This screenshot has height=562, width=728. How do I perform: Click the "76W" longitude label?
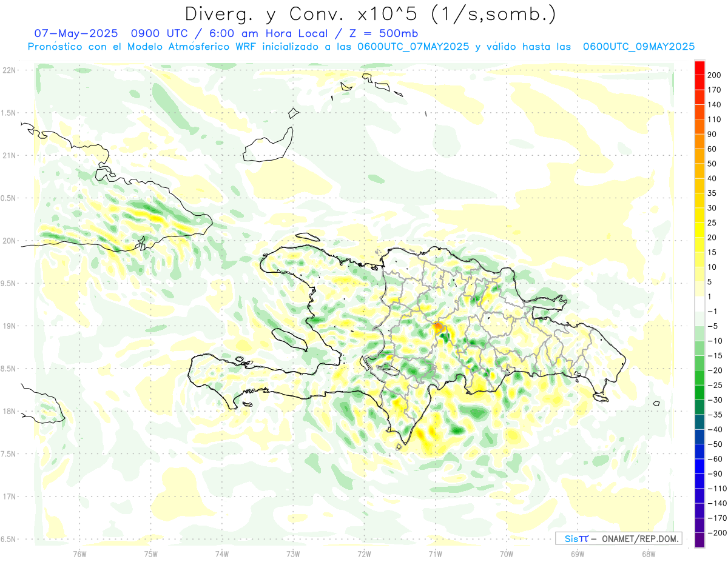pyautogui.click(x=79, y=554)
